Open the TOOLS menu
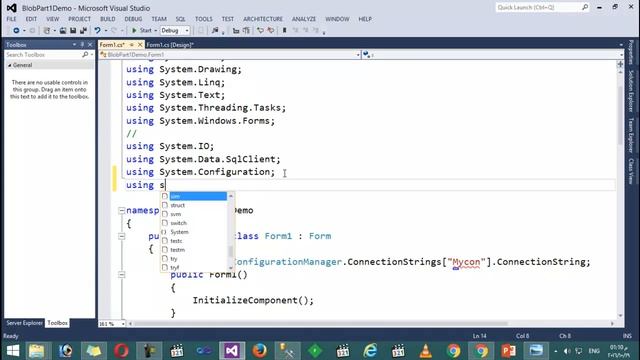 (204, 19)
